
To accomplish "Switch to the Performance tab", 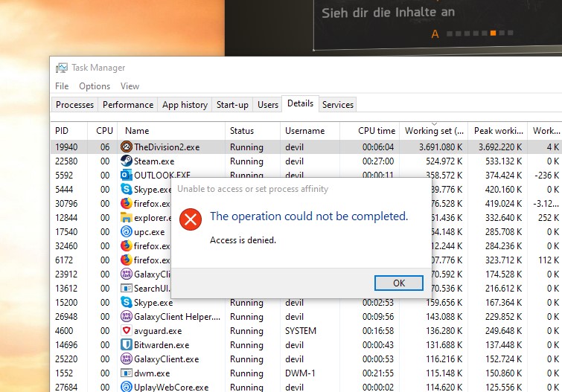I will 128,105.
